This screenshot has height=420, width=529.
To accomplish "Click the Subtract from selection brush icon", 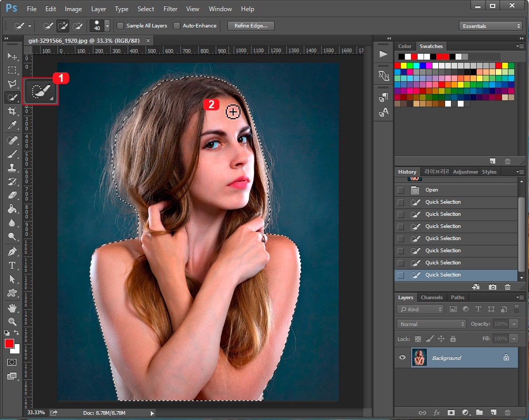I will tap(78, 25).
